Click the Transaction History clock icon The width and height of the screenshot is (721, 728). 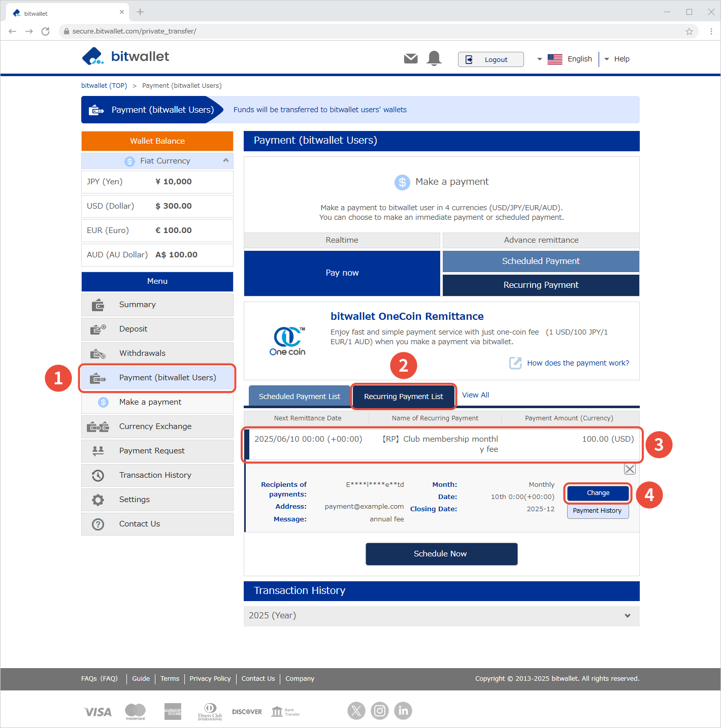(98, 475)
